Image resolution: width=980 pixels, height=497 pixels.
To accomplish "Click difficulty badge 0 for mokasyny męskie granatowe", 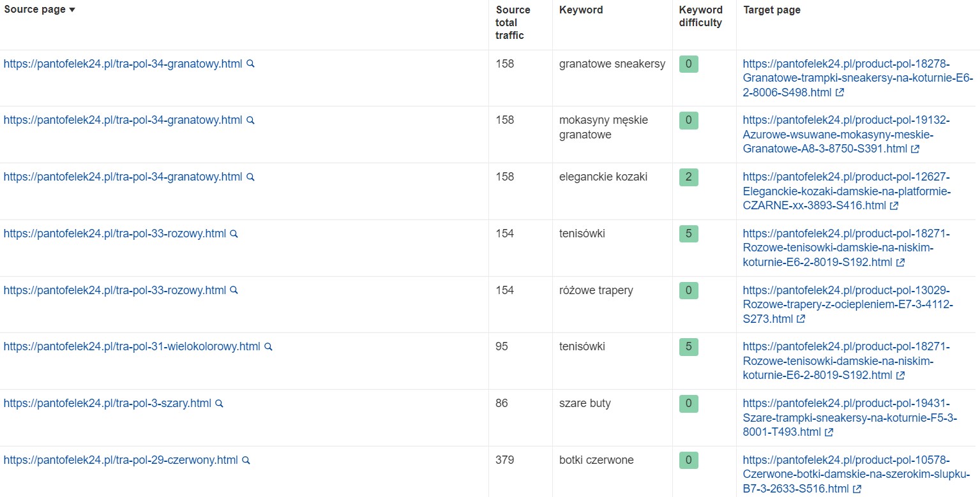I will 688,120.
